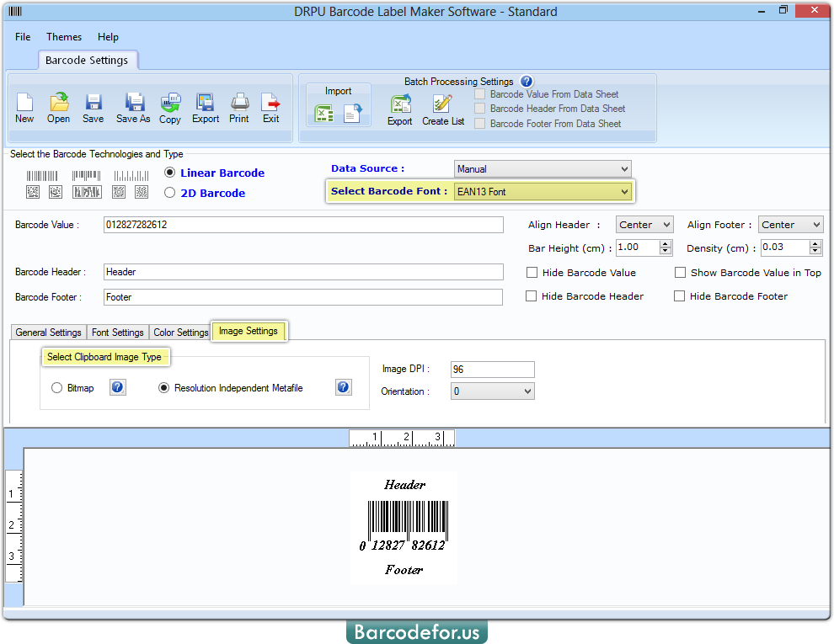Choose Bitmap clipboard image type
Image resolution: width=834 pixels, height=644 pixels.
(57, 388)
